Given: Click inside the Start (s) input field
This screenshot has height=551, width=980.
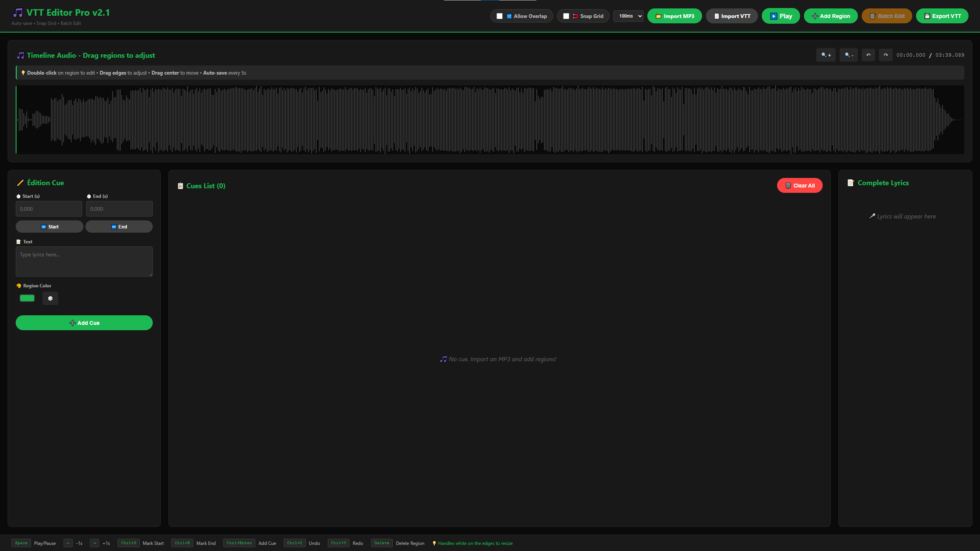Looking at the screenshot, I should coord(49,209).
